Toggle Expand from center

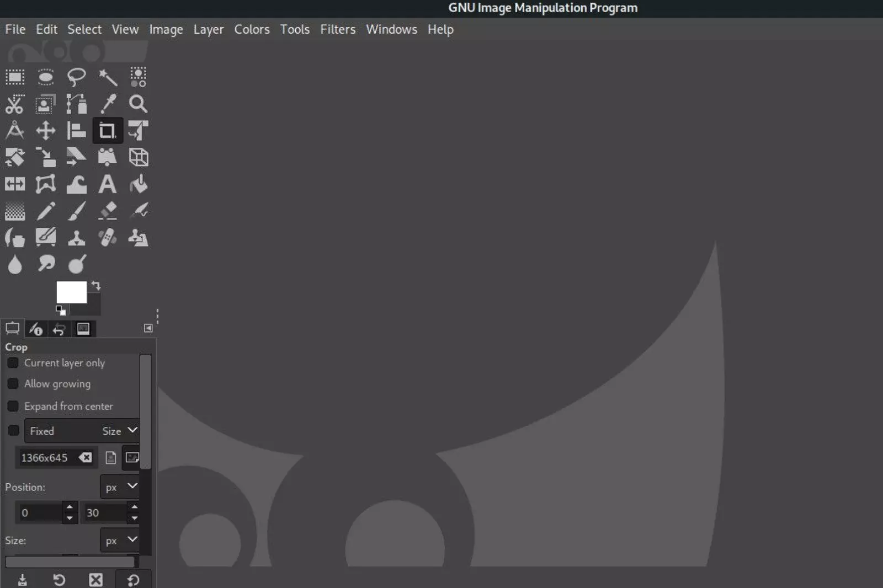tap(13, 406)
